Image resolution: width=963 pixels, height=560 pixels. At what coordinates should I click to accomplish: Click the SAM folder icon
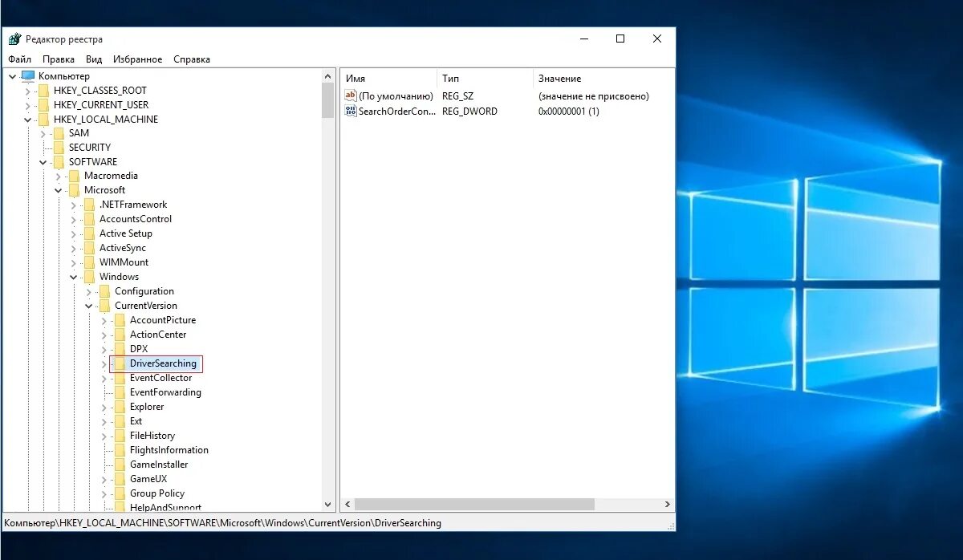[x=59, y=133]
